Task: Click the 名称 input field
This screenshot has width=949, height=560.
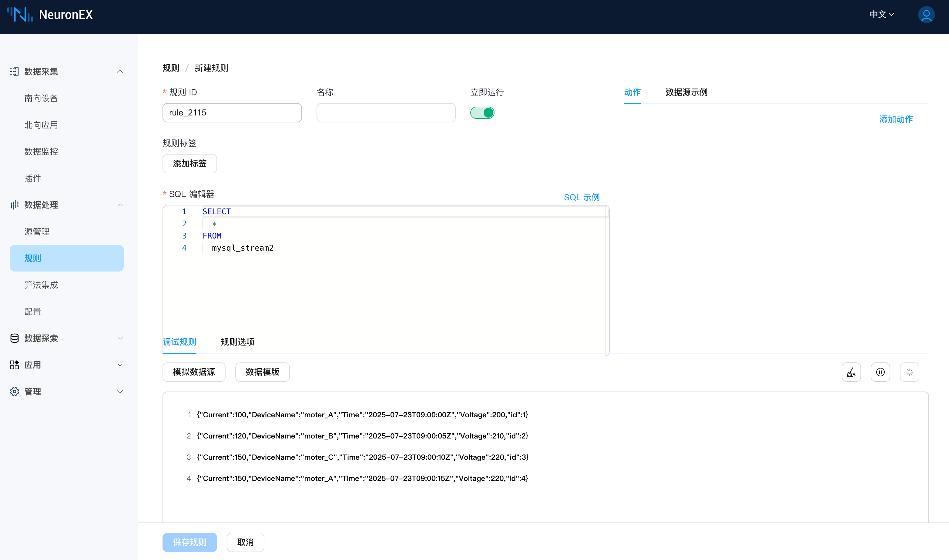Action: (386, 112)
